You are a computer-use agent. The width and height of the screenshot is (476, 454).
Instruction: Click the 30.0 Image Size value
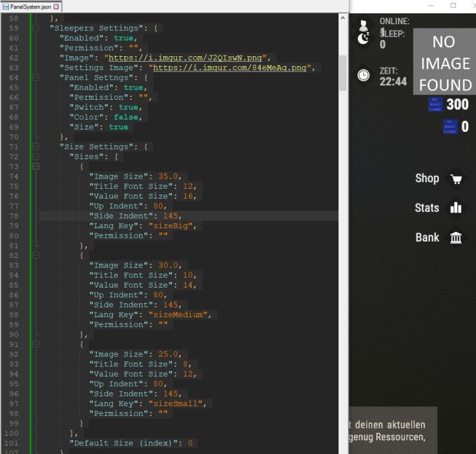tap(168, 266)
